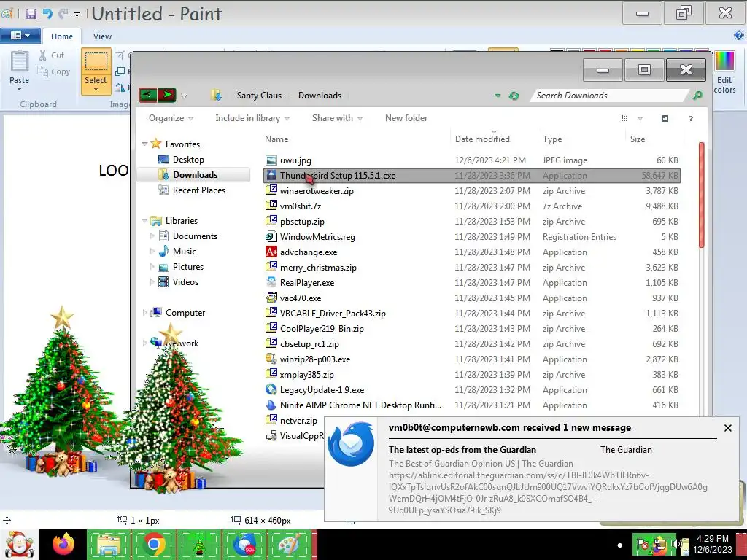
Task: Dismiss the Thunderbird new message notification
Action: click(x=727, y=428)
